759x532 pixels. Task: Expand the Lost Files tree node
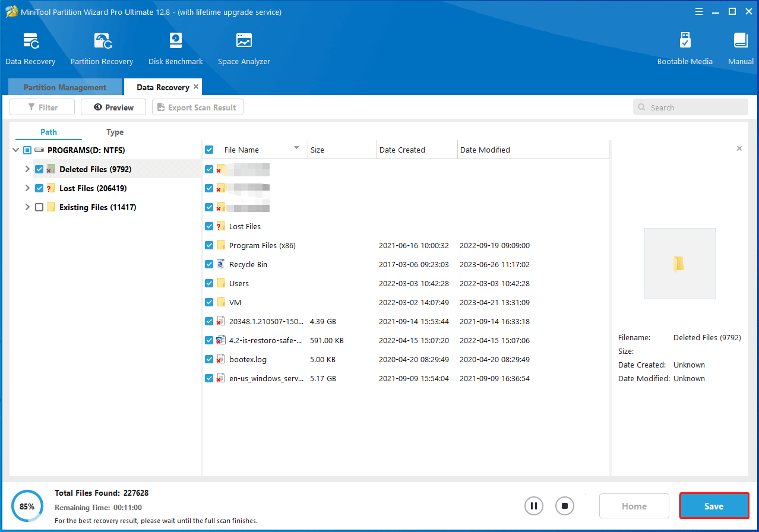click(x=27, y=188)
